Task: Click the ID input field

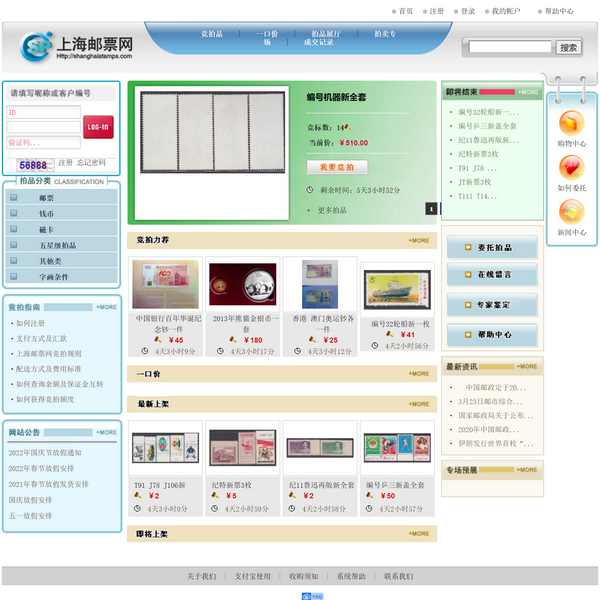Action: tap(43, 113)
